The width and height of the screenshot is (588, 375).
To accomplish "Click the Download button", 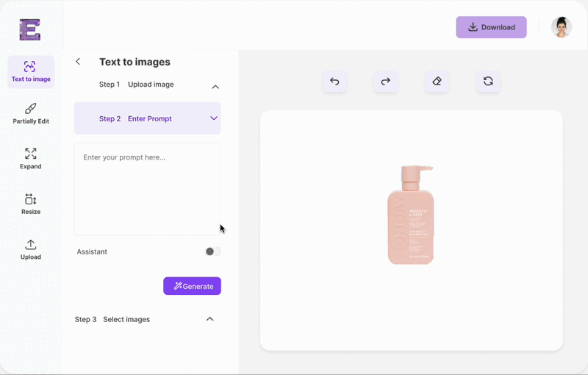I will (x=491, y=27).
